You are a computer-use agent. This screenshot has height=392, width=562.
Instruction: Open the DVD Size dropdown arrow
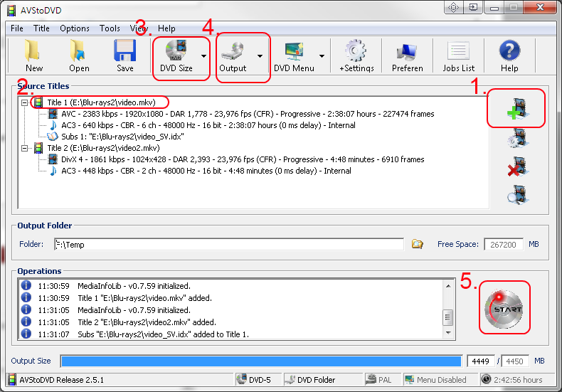(x=203, y=56)
